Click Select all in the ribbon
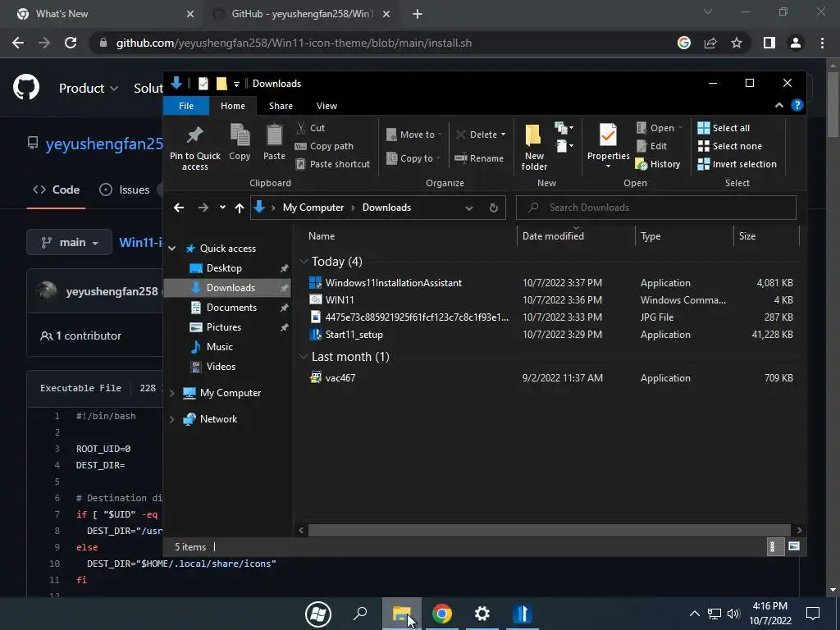This screenshot has height=630, width=840. (724, 127)
